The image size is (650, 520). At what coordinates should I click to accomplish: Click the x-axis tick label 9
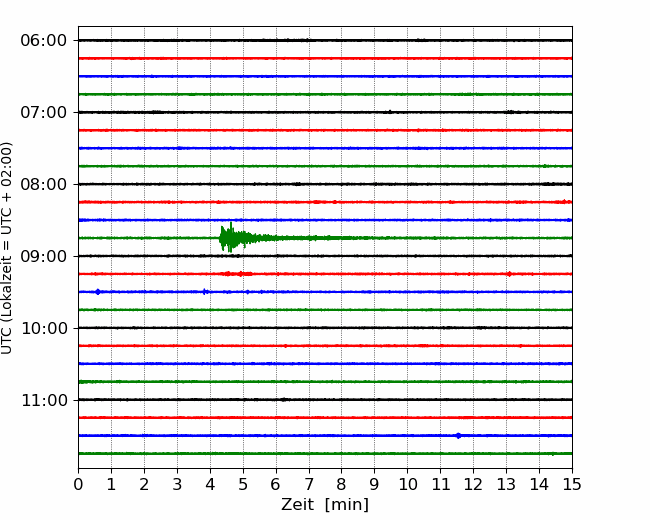click(375, 484)
